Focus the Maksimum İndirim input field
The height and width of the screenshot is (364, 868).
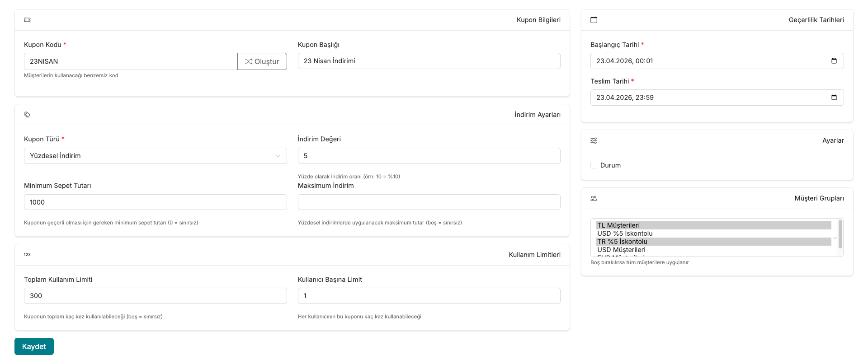pos(429,202)
